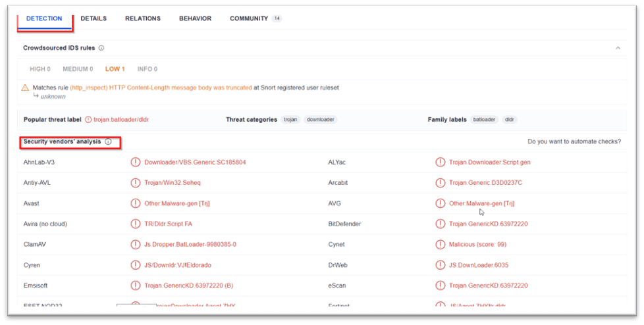644x325 pixels.
Task: Click info icon beside Security vendors' analysis
Action: [x=108, y=141]
